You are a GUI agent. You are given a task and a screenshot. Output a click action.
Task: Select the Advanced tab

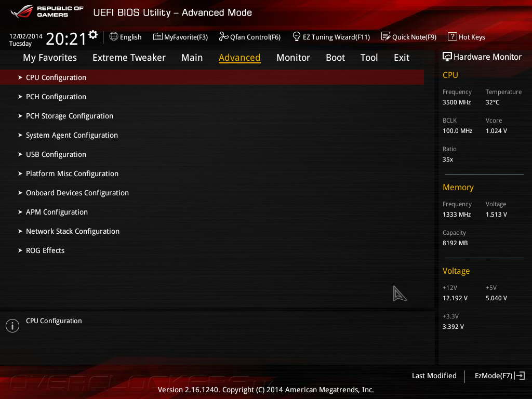pos(240,58)
